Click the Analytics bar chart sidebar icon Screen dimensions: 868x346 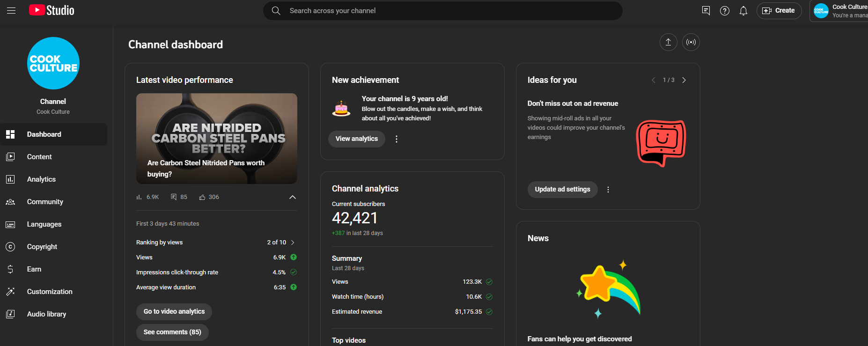tap(10, 179)
